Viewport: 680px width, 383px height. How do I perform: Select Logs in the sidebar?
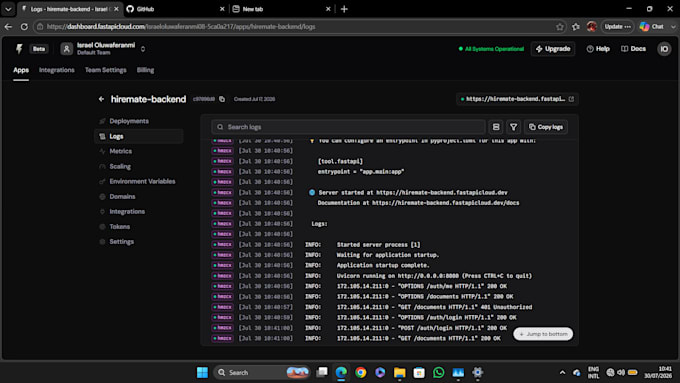click(x=139, y=136)
